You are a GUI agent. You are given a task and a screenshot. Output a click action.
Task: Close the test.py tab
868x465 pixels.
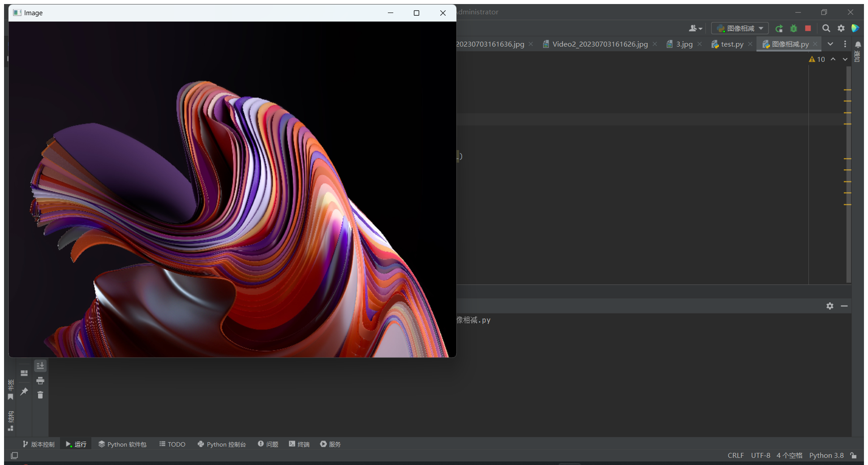tap(750, 44)
